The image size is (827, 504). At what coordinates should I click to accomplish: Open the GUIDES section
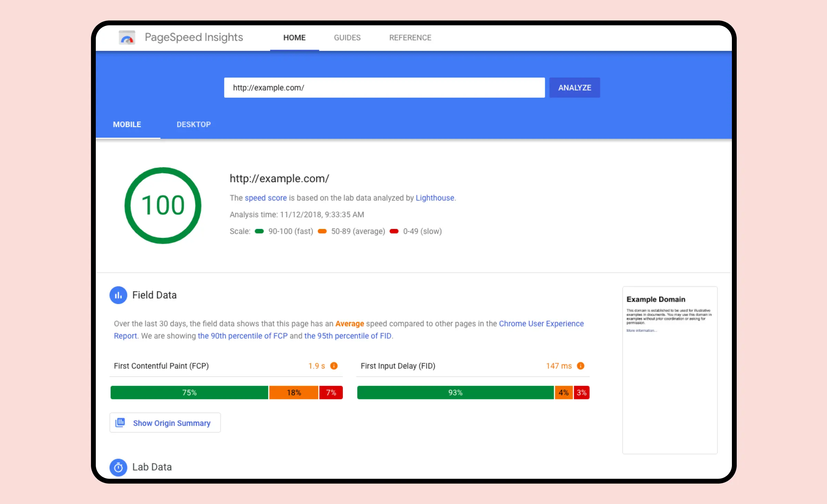pyautogui.click(x=347, y=38)
